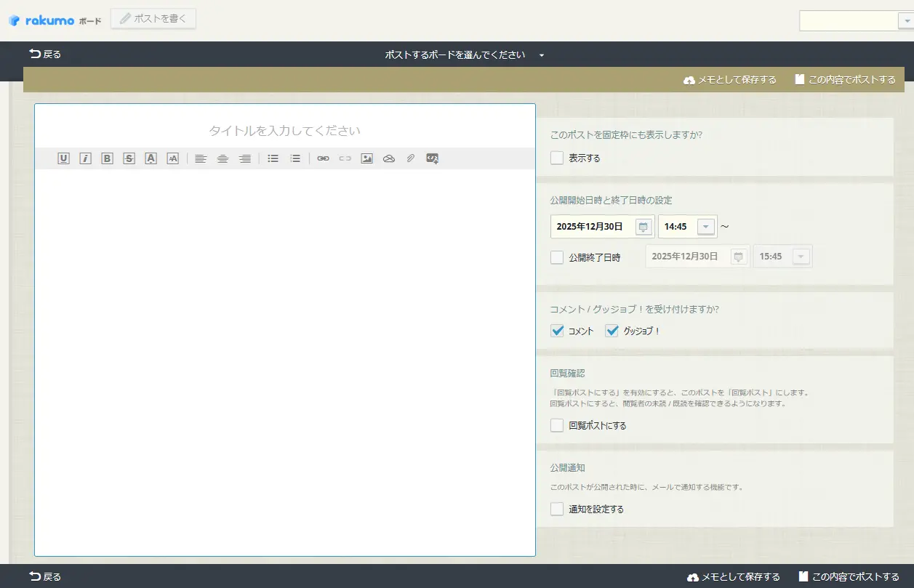The width and height of the screenshot is (914, 588).
Task: Align text left
Action: (201, 158)
